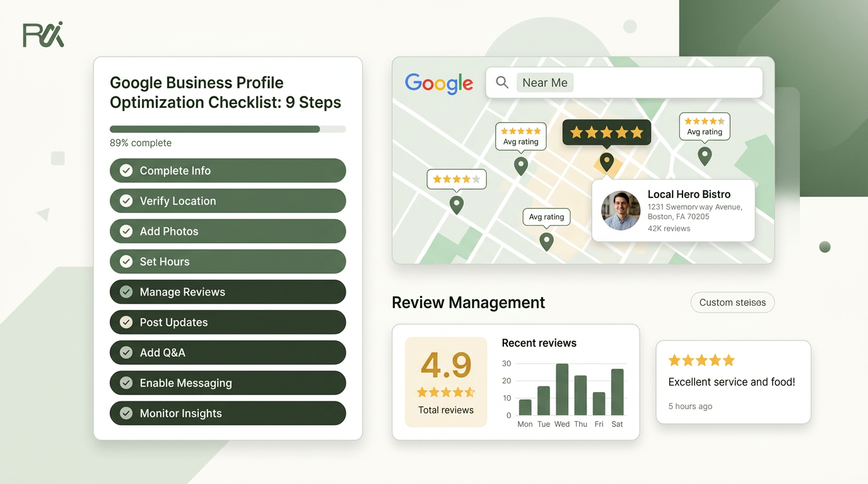Click the Fri bar in Recent reviews
This screenshot has width=868, height=484.
point(599,404)
